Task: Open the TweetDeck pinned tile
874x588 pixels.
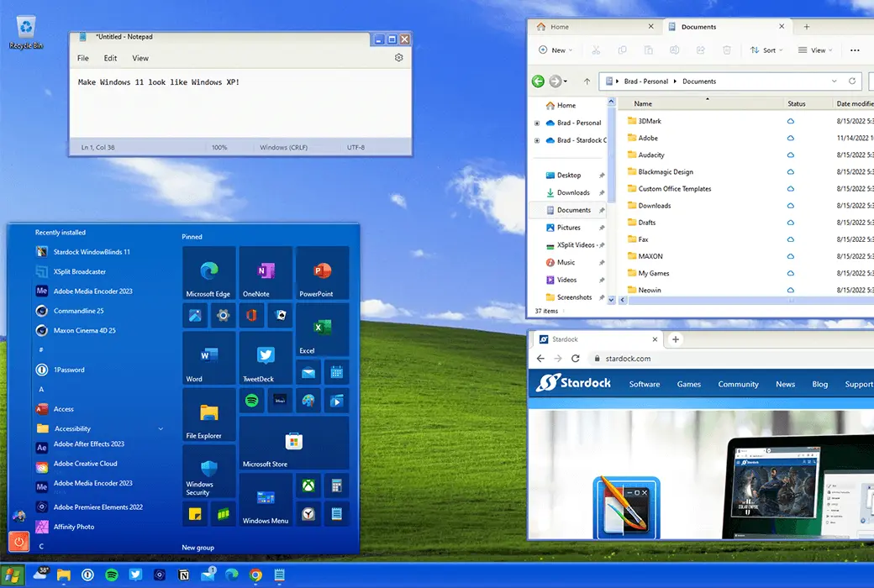Action: [x=266, y=359]
